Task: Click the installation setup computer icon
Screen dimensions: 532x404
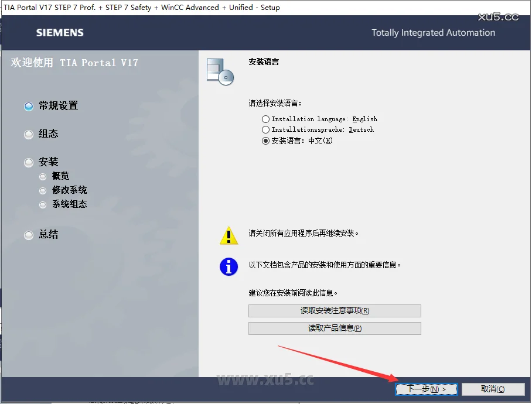Action: [x=220, y=70]
